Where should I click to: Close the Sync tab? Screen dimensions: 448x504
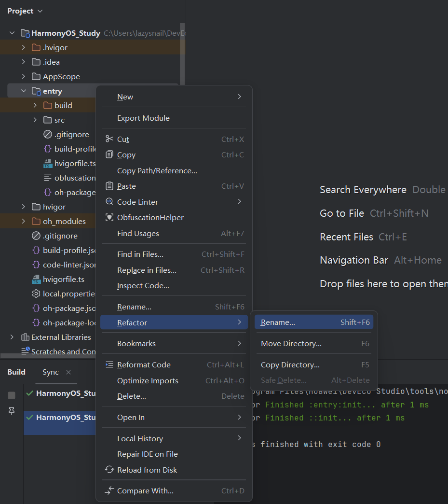(68, 372)
